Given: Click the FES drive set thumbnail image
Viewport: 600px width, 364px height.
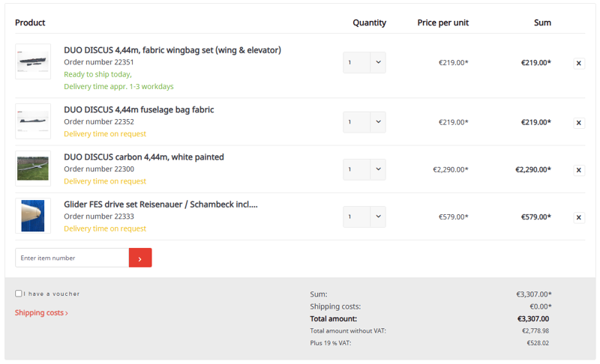Looking at the screenshot, I should coord(33,216).
